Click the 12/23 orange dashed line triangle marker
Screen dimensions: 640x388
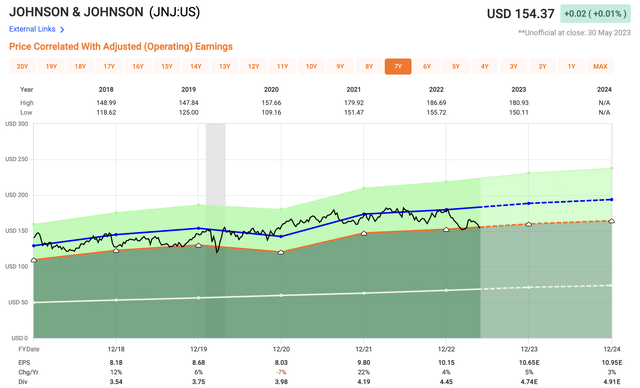(x=529, y=224)
